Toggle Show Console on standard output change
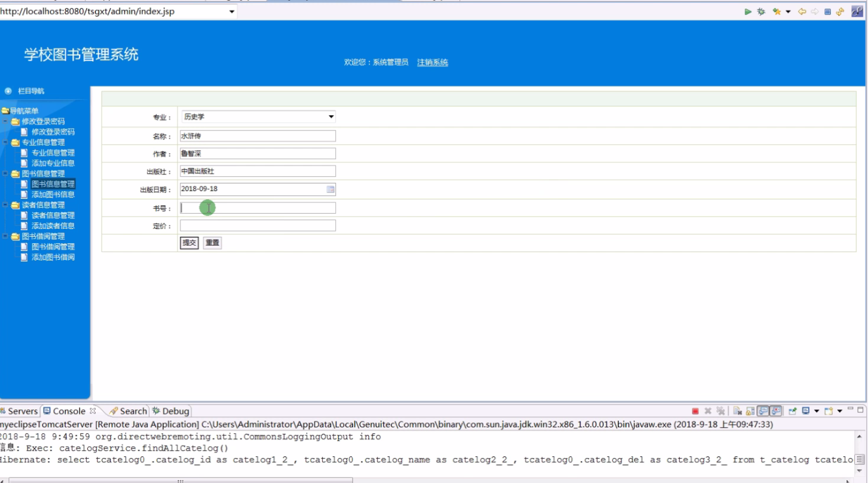This screenshot has height=483, width=868. 764,411
